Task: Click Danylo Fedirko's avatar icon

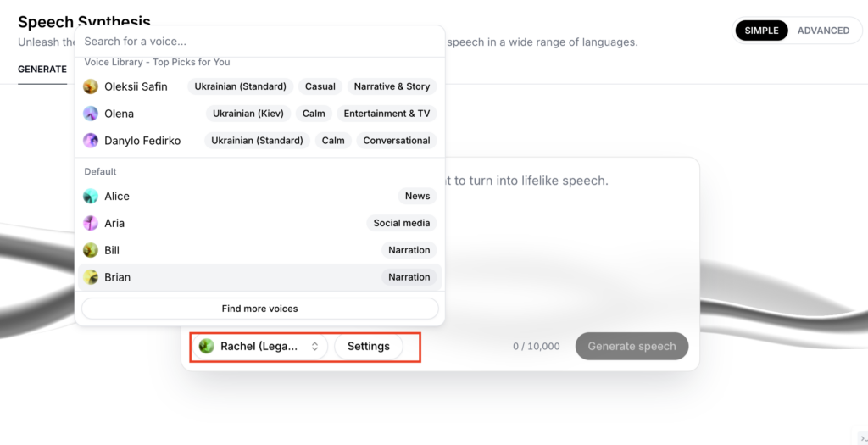Action: tap(91, 141)
